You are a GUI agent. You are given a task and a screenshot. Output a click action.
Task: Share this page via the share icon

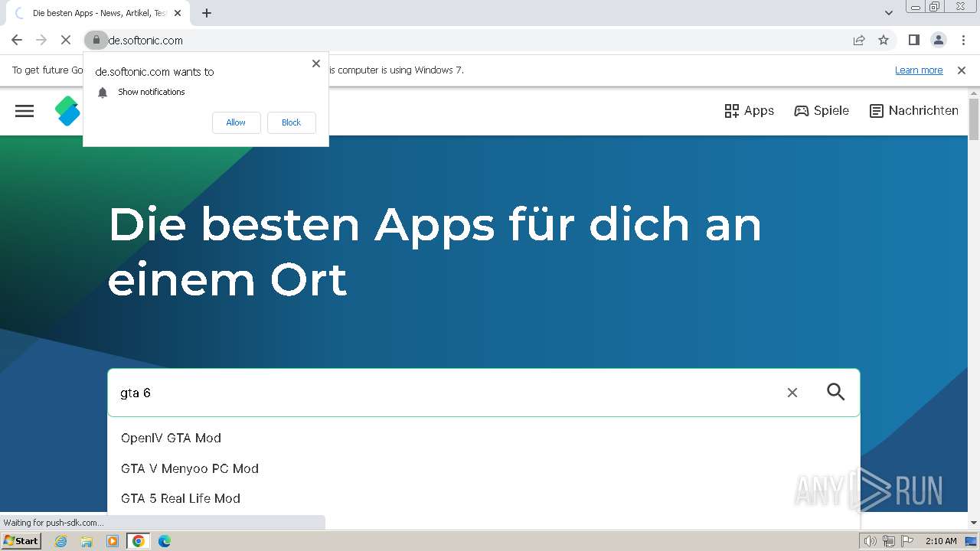pos(859,41)
